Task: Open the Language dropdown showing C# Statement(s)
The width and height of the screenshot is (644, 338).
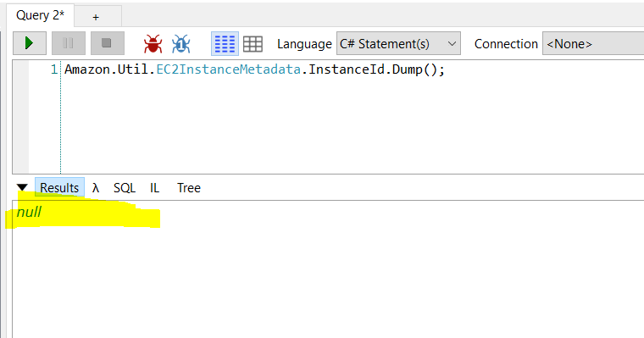Action: (x=398, y=43)
